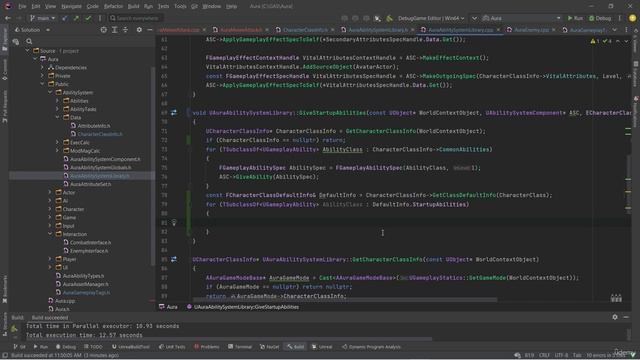The width and height of the screenshot is (640, 360).
Task: Collapse the Source folder node
Action: (27, 51)
